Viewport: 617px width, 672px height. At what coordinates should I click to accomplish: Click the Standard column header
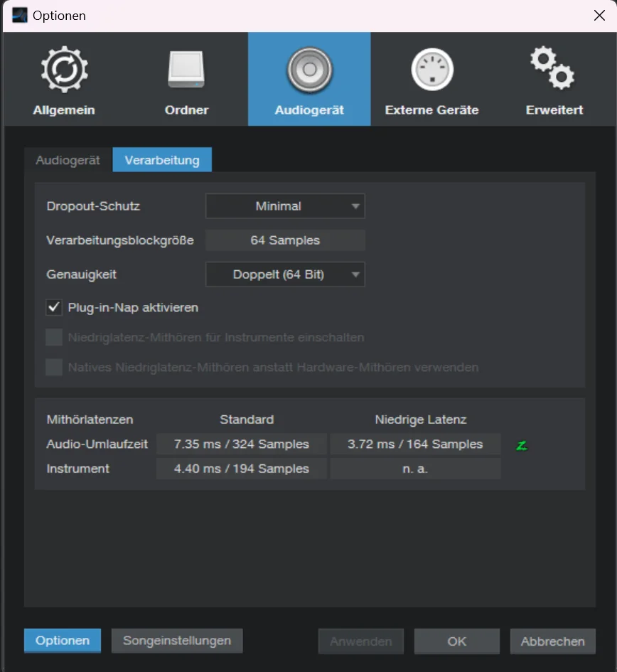click(247, 420)
